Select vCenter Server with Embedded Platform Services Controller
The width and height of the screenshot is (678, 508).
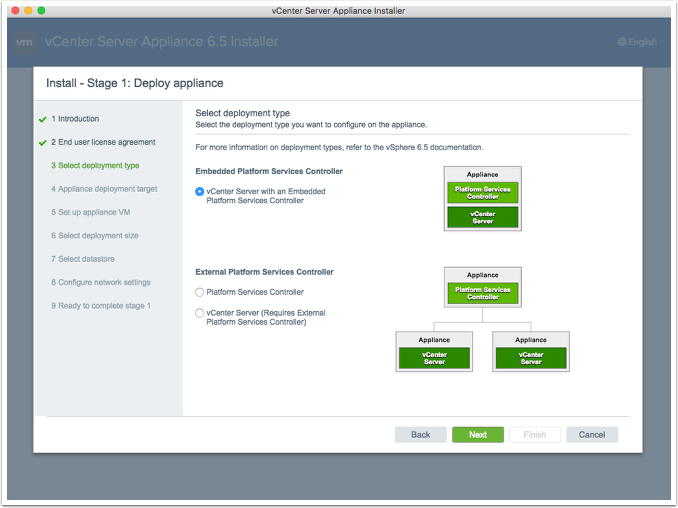click(x=200, y=191)
